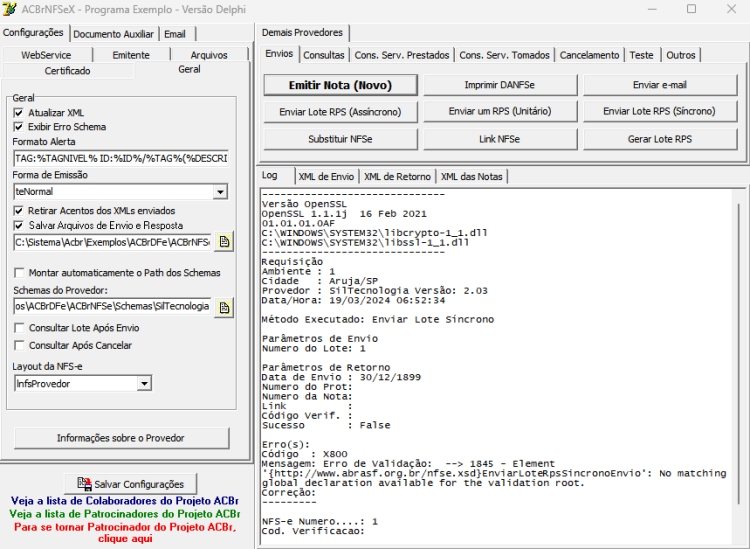Switch to the Consultas tab
Image resolution: width=750 pixels, height=549 pixels.
[324, 55]
